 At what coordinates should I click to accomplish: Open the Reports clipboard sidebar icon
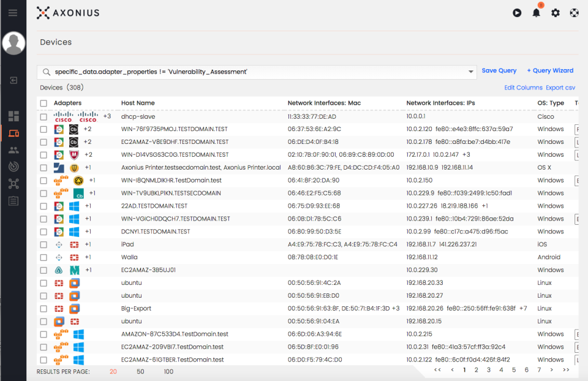click(13, 201)
